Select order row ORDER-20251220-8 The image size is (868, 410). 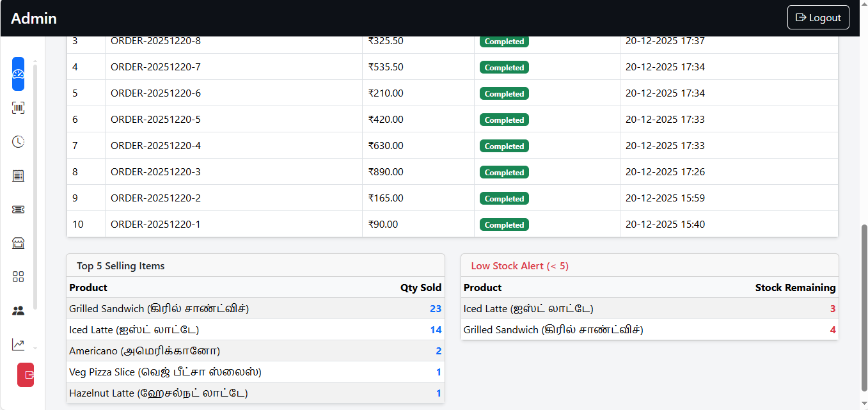click(155, 41)
